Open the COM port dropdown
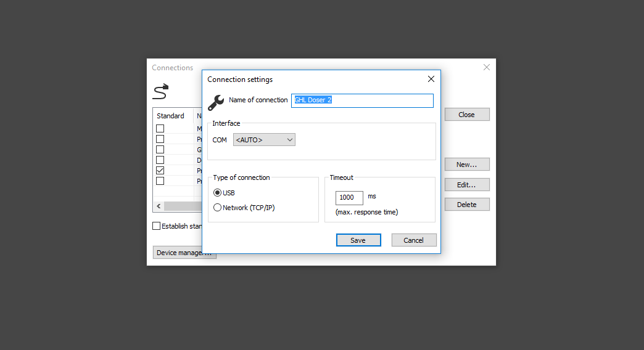644x350 pixels. coord(264,139)
